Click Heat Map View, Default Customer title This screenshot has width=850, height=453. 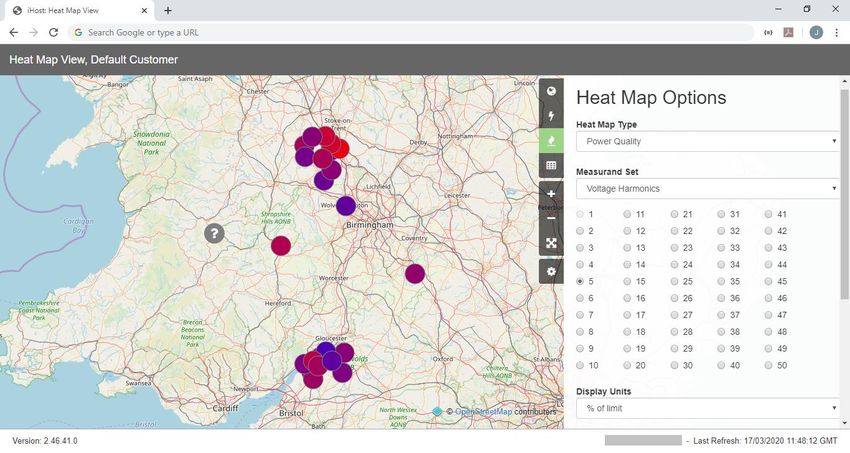94,60
